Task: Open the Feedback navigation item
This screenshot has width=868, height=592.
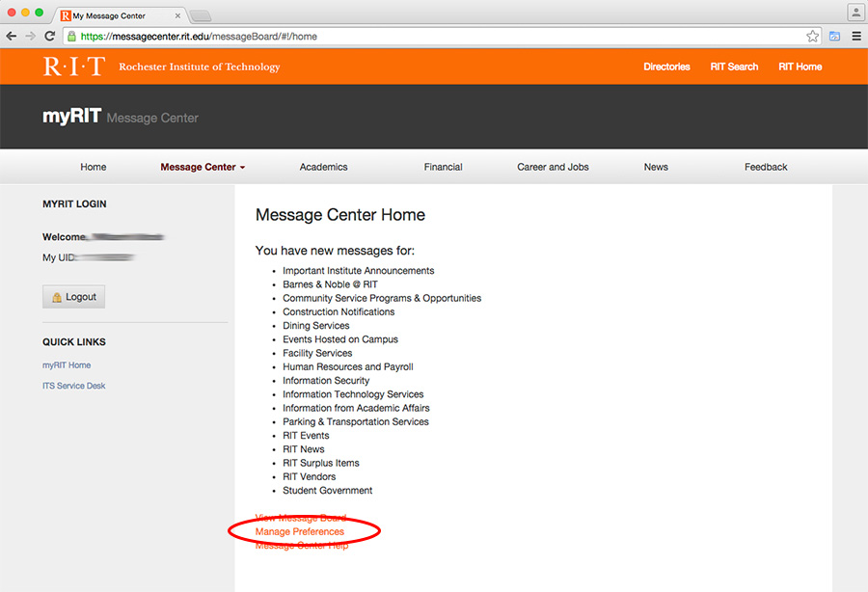Action: [766, 167]
